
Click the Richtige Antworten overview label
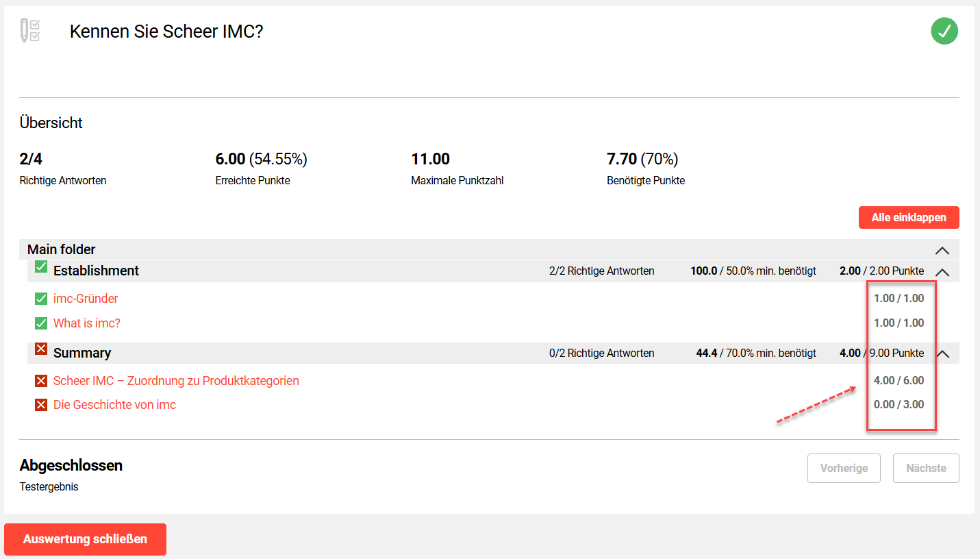click(x=63, y=181)
